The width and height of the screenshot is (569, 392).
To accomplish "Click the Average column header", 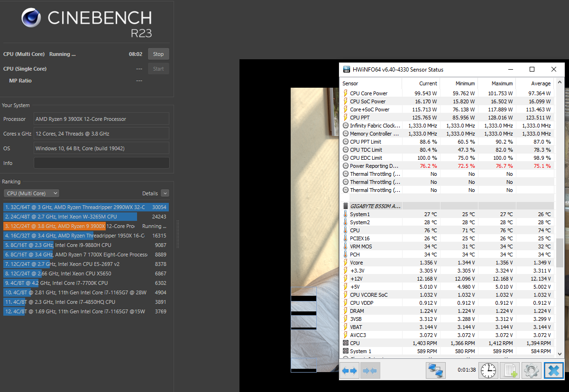I will pos(535,83).
